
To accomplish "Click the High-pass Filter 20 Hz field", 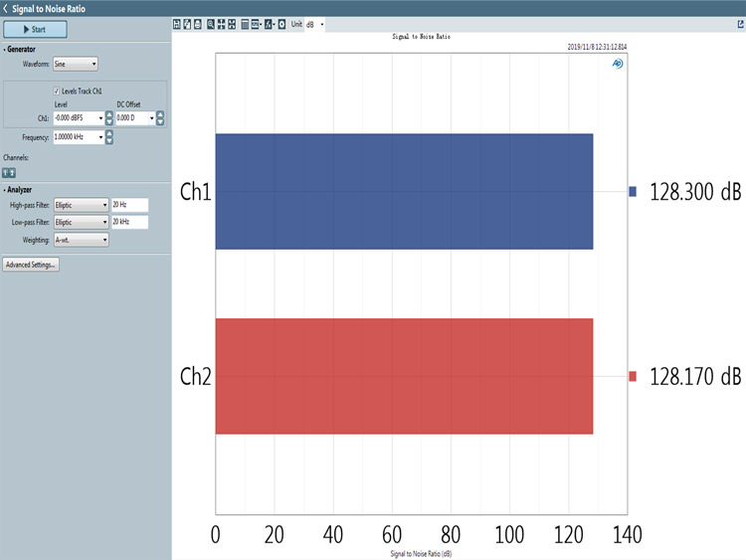I will coord(129,205).
